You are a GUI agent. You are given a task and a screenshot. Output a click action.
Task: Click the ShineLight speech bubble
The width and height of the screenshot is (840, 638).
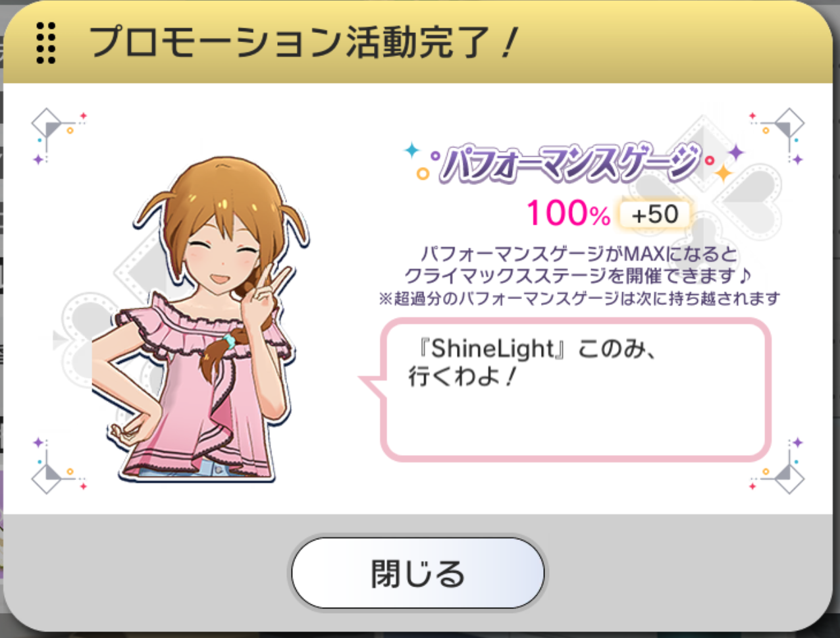coord(565,388)
